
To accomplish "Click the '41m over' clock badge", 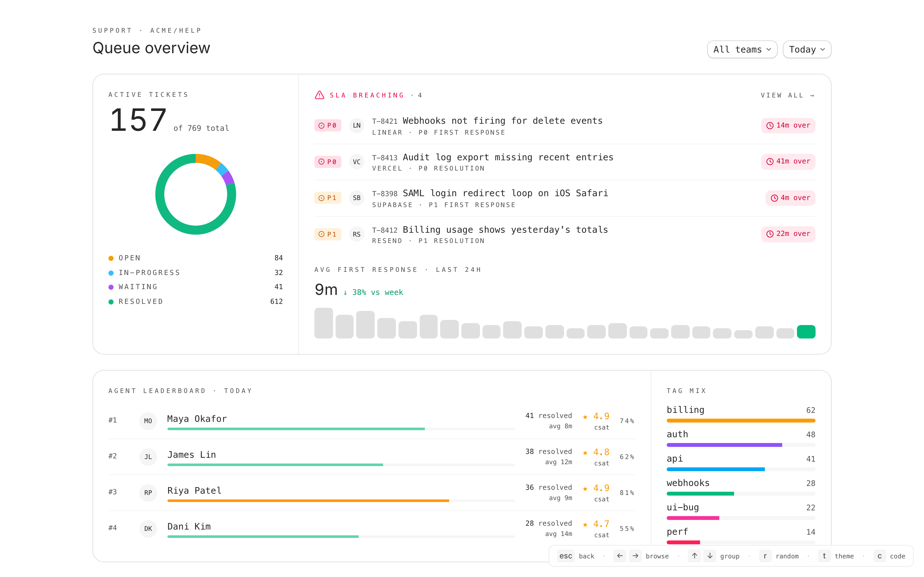I will pyautogui.click(x=788, y=162).
